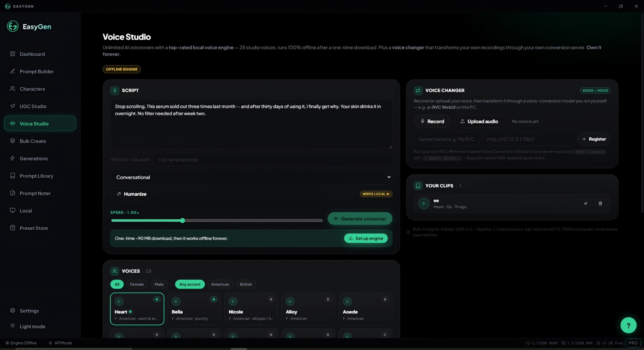This screenshot has width=644, height=350.
Task: Open Bulk Create page
Action: 40,141
